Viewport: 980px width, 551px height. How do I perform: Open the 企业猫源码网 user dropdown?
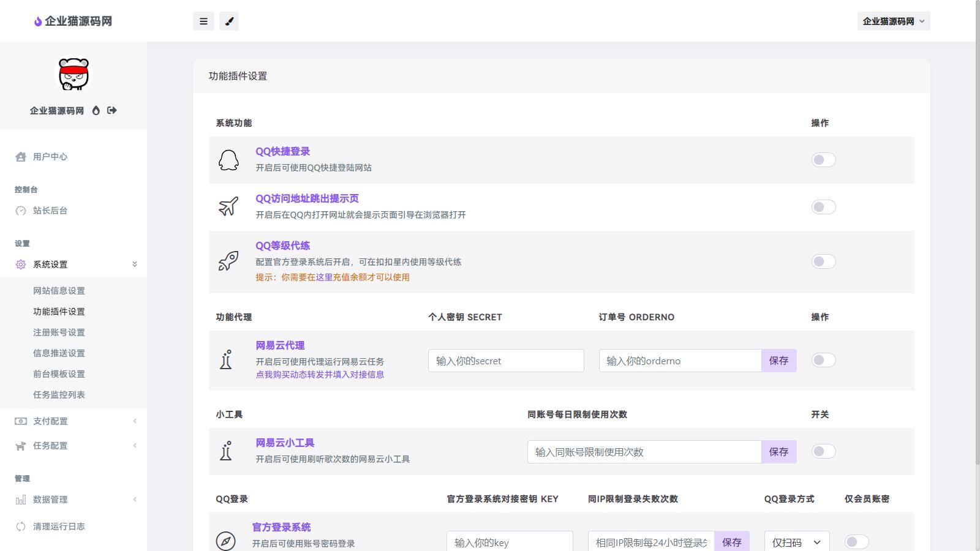point(893,21)
